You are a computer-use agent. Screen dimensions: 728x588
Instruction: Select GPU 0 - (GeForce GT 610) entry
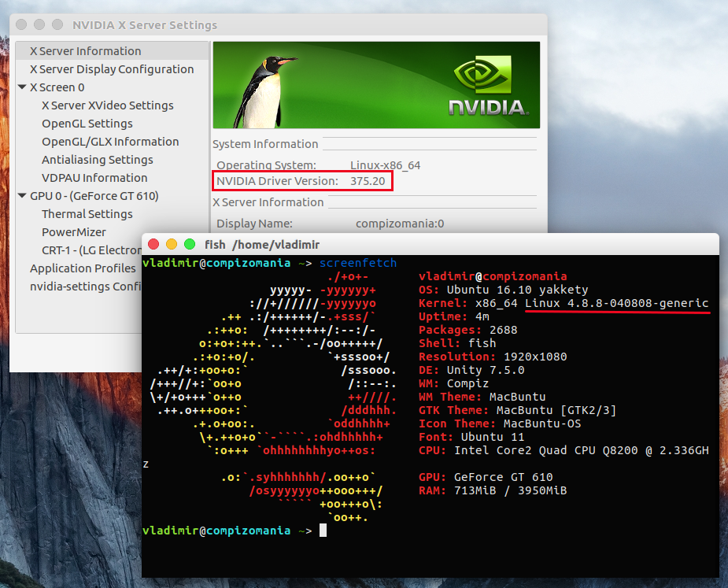click(94, 196)
